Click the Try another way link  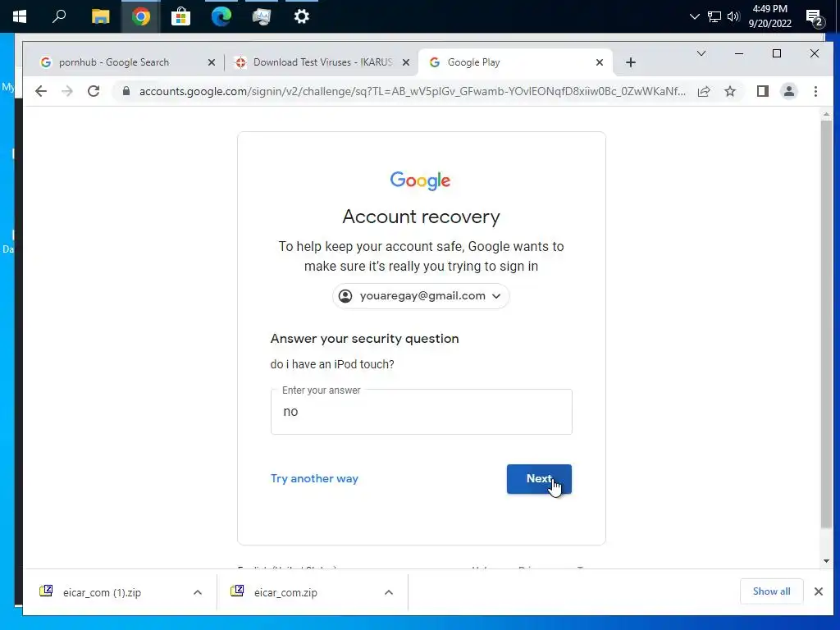coord(314,478)
